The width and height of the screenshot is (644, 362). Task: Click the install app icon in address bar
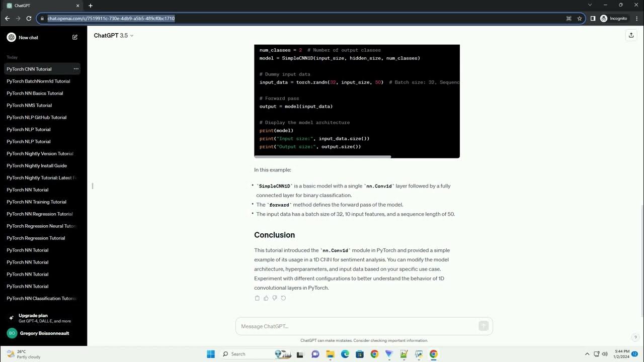click(x=569, y=18)
